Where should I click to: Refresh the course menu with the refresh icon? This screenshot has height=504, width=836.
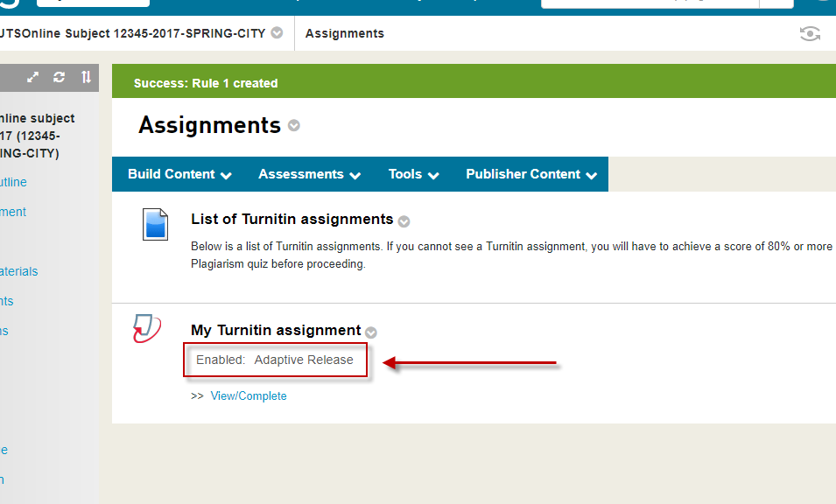(60, 77)
